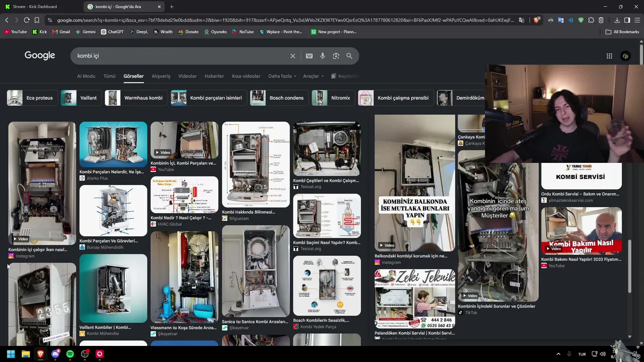This screenshot has width=644, height=362.
Task: Start voice search with the microphone icon
Action: [x=323, y=56]
